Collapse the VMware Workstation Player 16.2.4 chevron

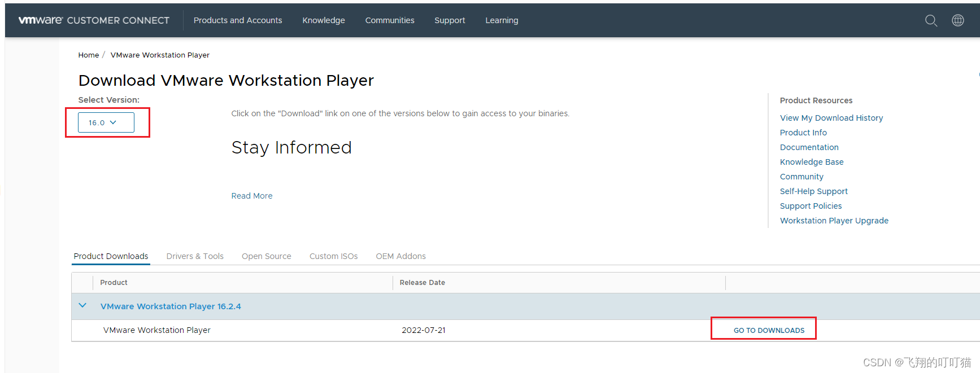pos(82,306)
